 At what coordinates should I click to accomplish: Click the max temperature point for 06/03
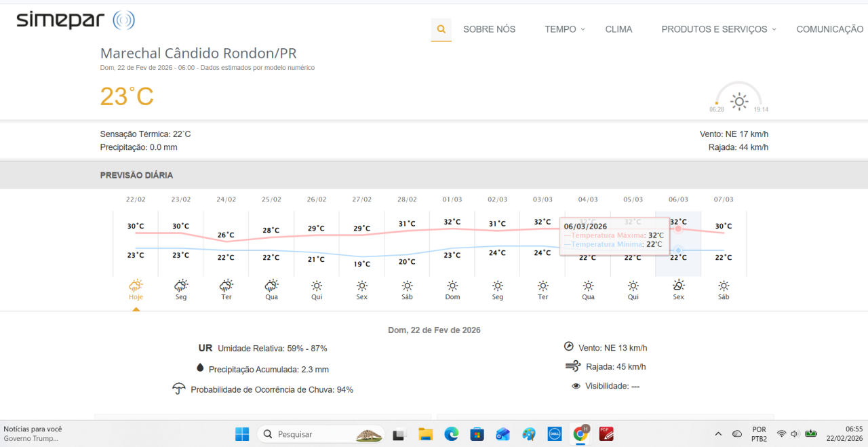pos(678,229)
